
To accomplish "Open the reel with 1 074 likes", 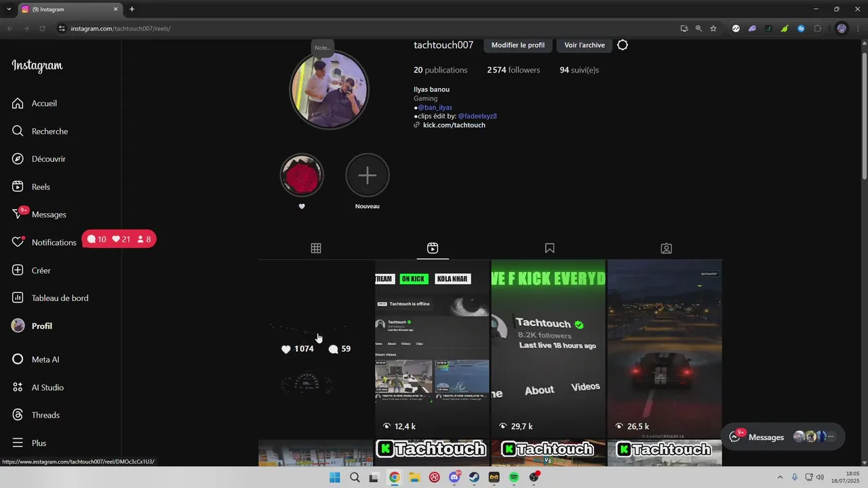I will pos(315,349).
